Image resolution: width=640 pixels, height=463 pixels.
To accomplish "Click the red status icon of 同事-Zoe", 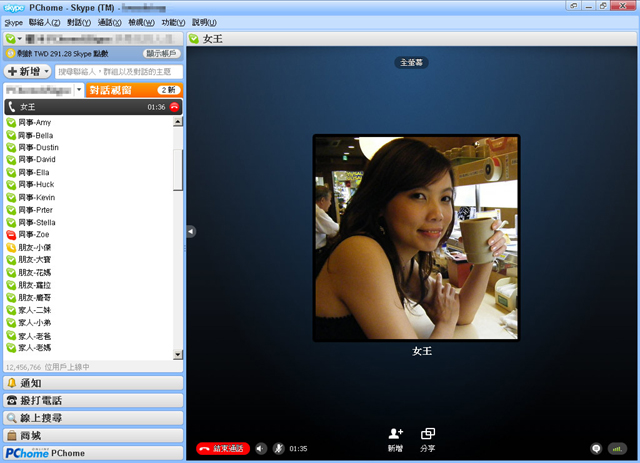I will pyautogui.click(x=11, y=235).
